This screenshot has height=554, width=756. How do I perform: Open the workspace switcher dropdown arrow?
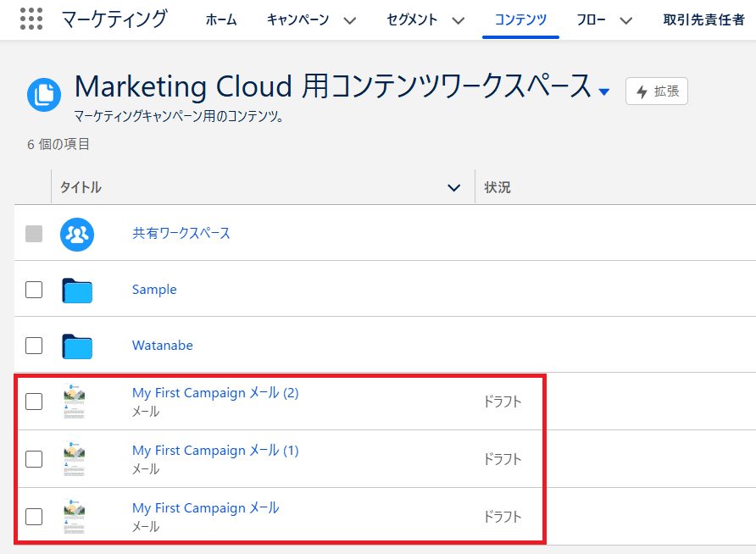(x=603, y=91)
